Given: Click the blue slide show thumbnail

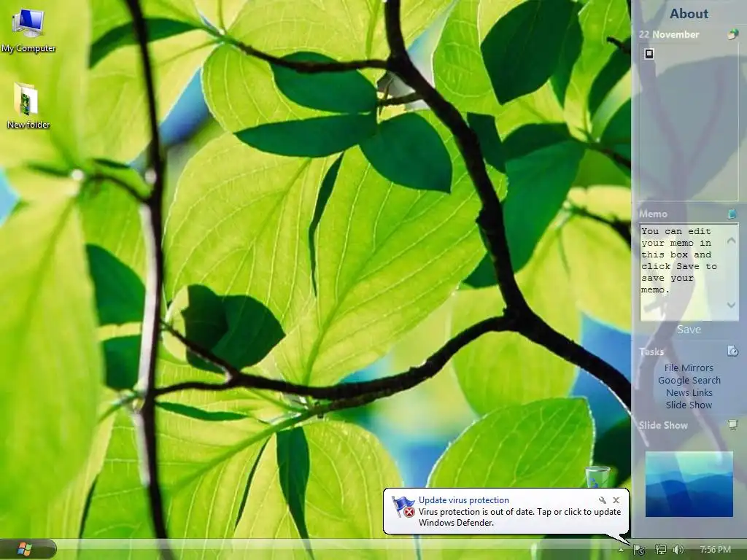Looking at the screenshot, I should coord(689,484).
